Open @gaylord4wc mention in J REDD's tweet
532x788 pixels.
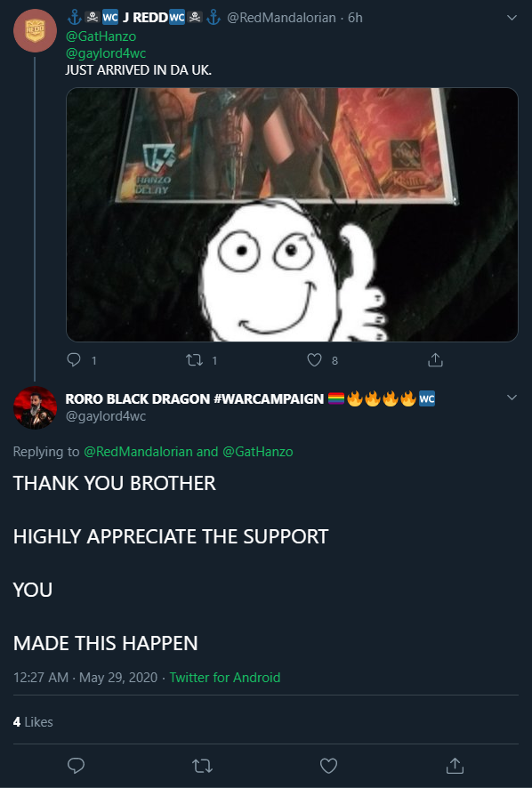(106, 52)
